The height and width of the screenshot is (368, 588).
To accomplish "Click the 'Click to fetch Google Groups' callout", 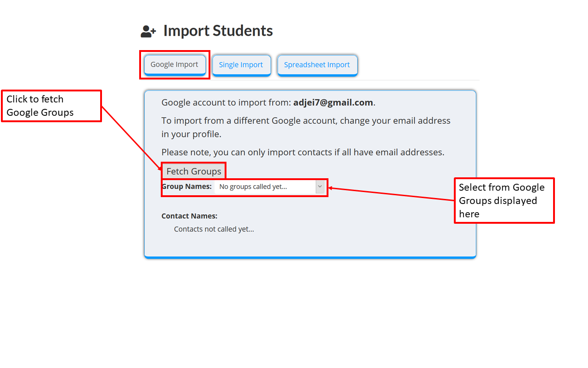I will [51, 106].
